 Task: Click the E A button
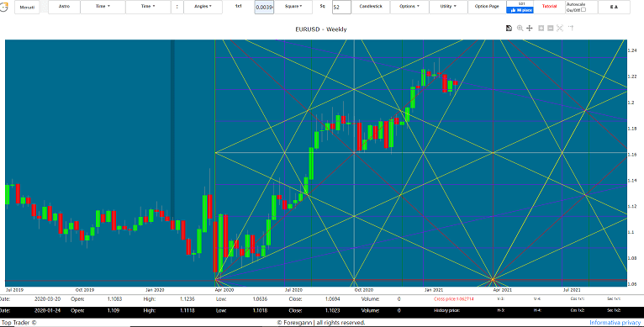coord(614,7)
